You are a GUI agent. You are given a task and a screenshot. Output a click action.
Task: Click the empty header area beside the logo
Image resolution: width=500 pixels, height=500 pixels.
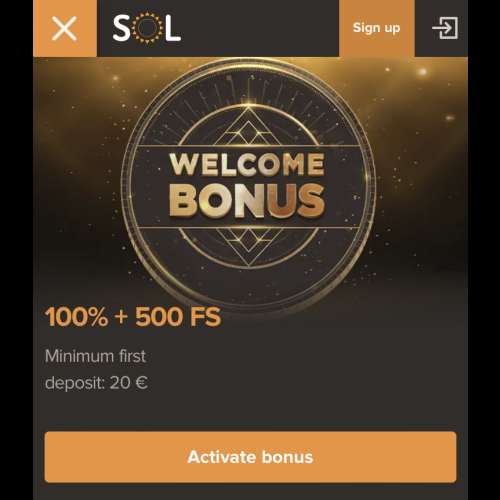tap(260, 28)
